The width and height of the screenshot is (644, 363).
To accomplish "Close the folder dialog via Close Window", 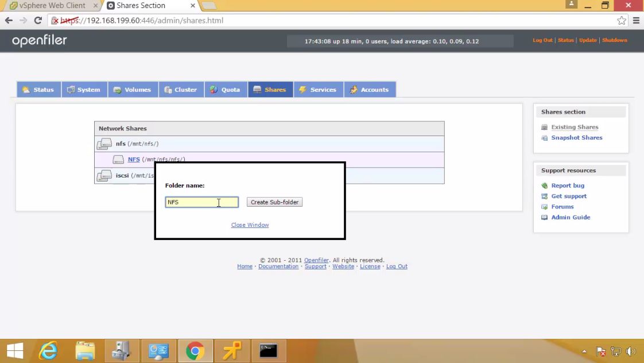I will pyautogui.click(x=250, y=225).
